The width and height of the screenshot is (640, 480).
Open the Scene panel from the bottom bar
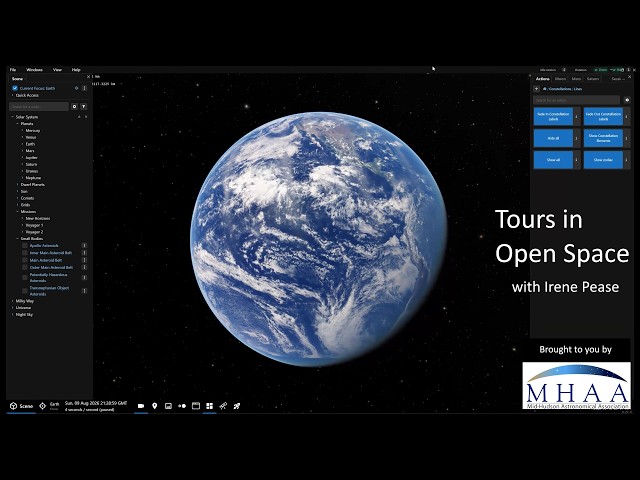pyautogui.click(x=21, y=406)
